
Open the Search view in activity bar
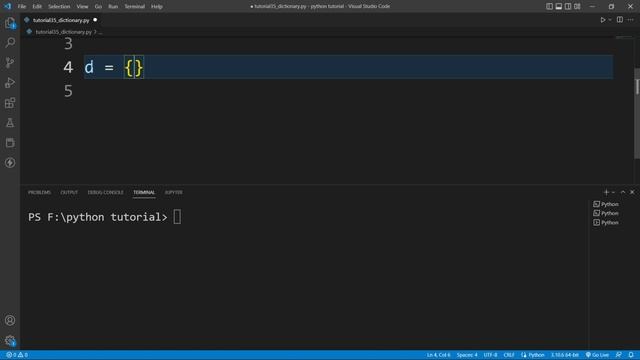(10, 42)
